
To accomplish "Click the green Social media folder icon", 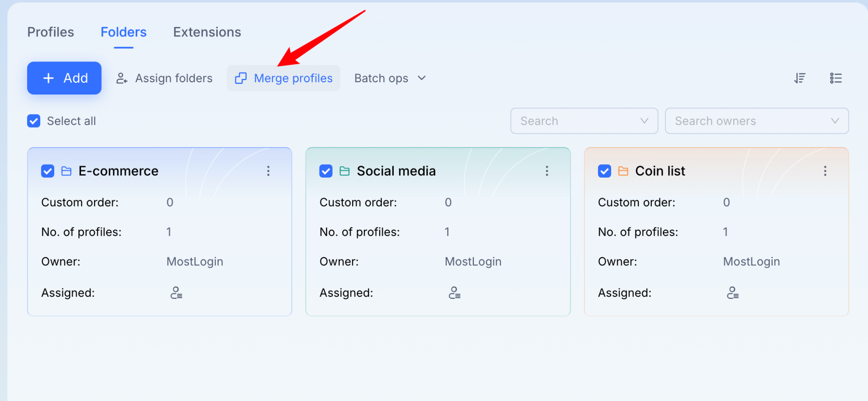I will [345, 171].
